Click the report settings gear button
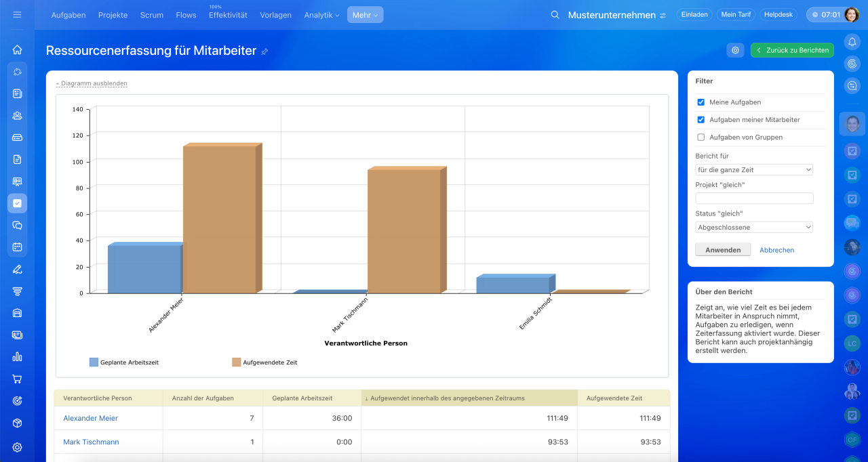This screenshot has width=868, height=462. tap(735, 50)
